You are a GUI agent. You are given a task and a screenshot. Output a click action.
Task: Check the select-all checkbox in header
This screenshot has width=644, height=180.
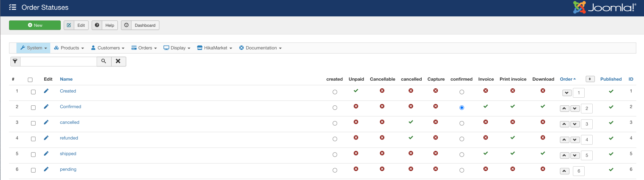pyautogui.click(x=30, y=80)
